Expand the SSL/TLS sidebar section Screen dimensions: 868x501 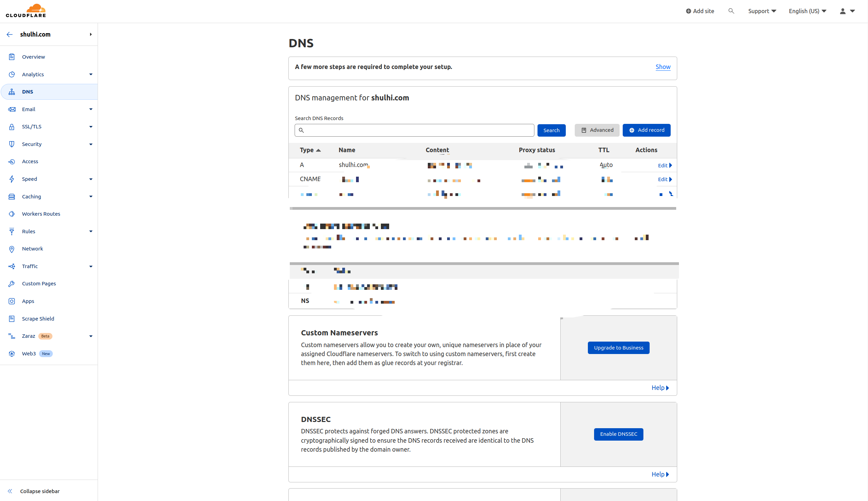point(91,127)
